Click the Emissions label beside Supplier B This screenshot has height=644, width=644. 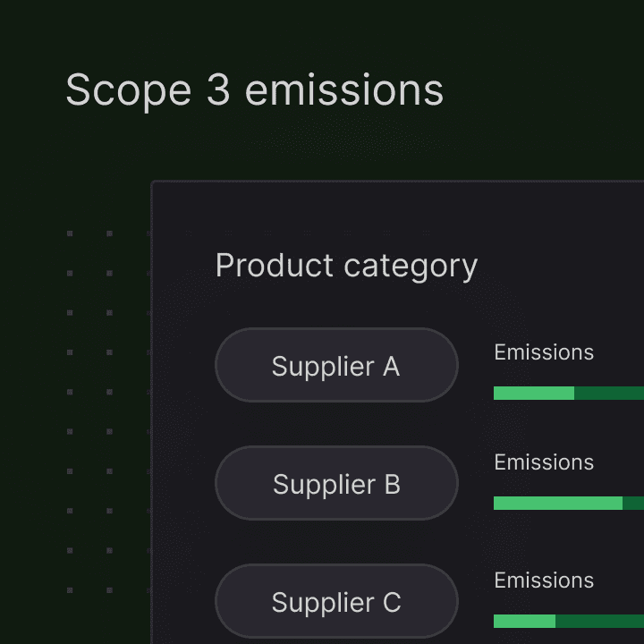pos(544,462)
